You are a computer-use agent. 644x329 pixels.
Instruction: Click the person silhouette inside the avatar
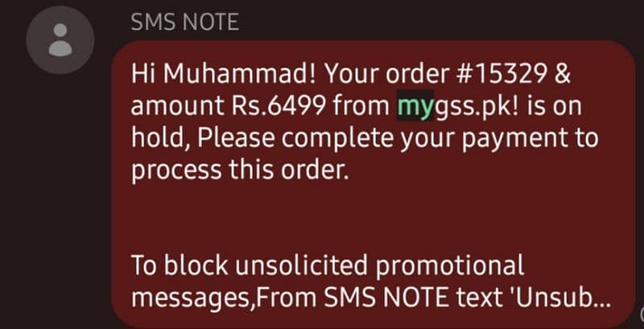pyautogui.click(x=60, y=39)
